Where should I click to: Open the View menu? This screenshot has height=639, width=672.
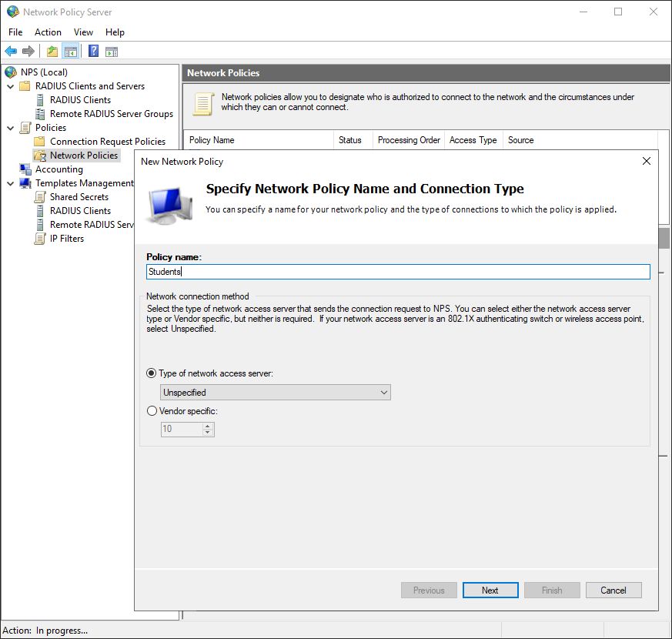(83, 32)
